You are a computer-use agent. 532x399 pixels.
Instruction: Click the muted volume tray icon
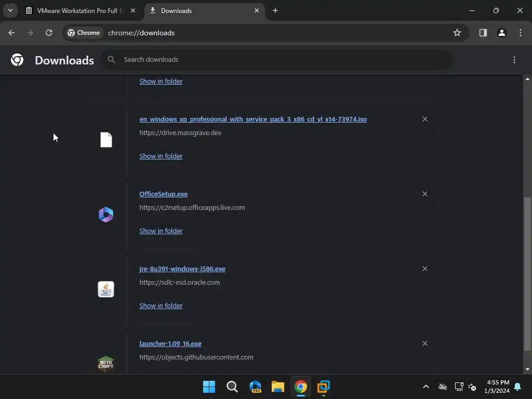pyautogui.click(x=472, y=387)
